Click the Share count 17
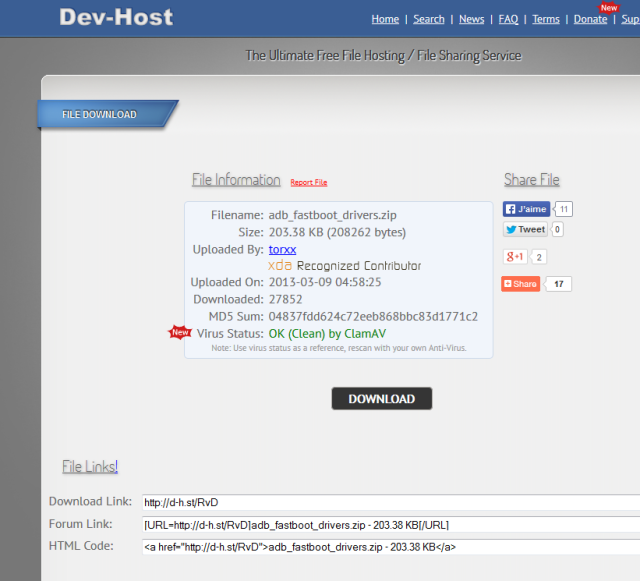This screenshot has height=581, width=640. click(x=559, y=284)
